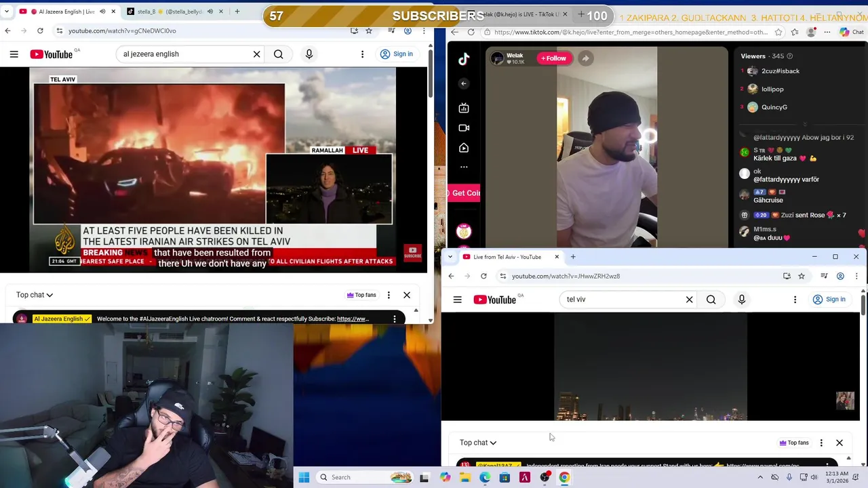Reload the Al Jazeera YouTube page

pyautogui.click(x=40, y=30)
